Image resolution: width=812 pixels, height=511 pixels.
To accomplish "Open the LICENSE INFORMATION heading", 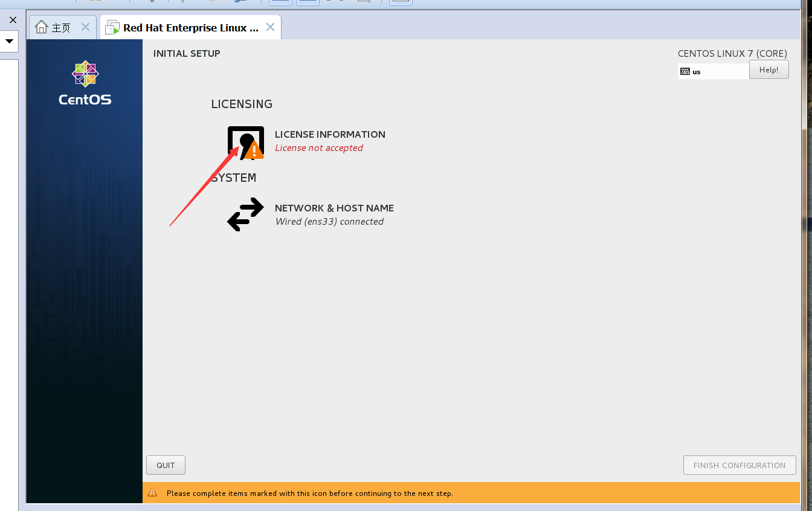I will coord(330,134).
